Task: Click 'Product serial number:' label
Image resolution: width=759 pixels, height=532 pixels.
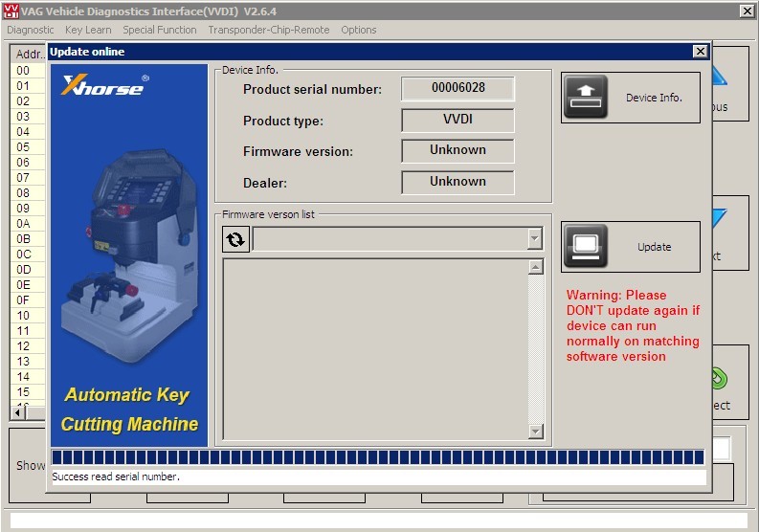Action: (x=312, y=90)
